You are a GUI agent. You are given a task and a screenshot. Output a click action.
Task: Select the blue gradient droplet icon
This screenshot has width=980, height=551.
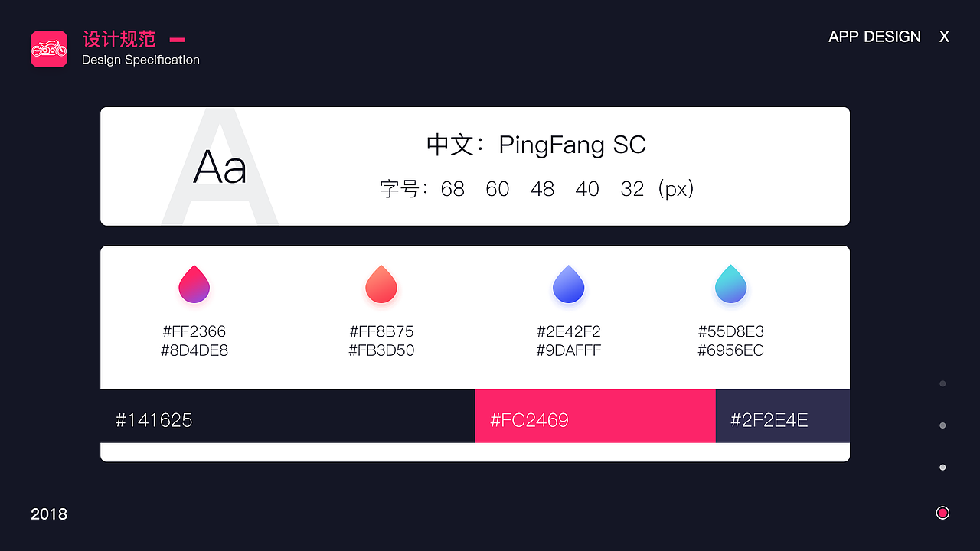pos(569,284)
